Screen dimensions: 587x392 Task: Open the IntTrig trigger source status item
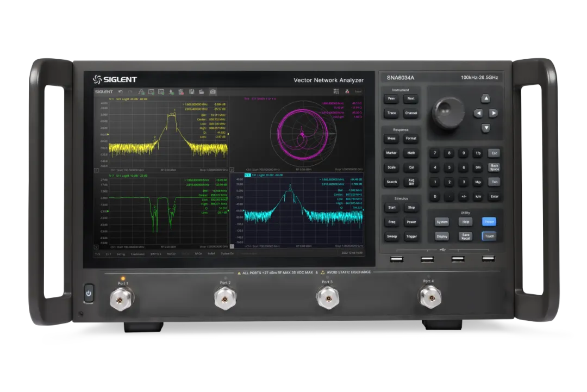pos(121,254)
